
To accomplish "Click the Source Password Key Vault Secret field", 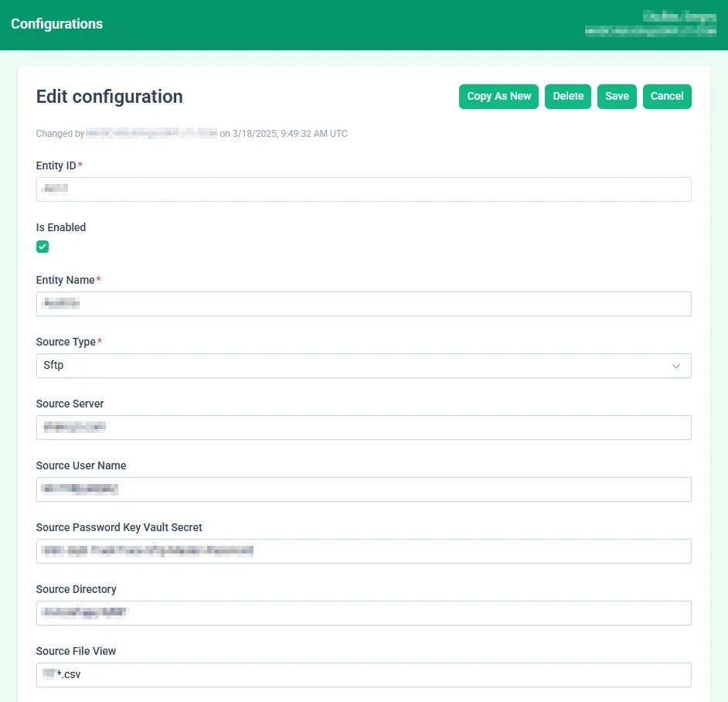I will coord(363,551).
